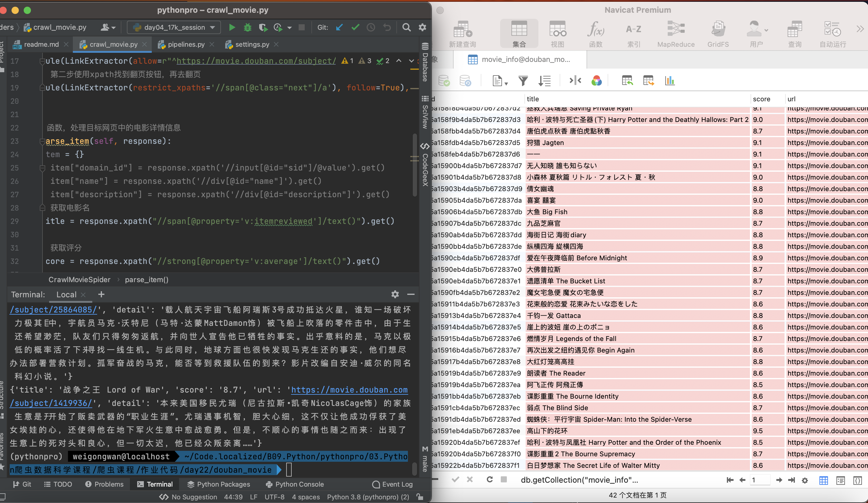Viewport: 868px width, 503px height.
Task: Close the crawl_movie.py tab
Action: coord(145,44)
